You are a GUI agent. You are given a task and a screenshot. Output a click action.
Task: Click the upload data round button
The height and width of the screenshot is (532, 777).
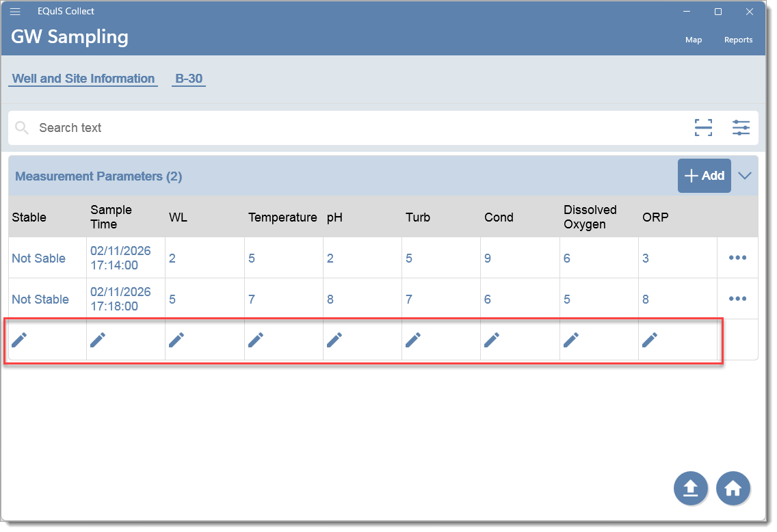pyautogui.click(x=690, y=488)
